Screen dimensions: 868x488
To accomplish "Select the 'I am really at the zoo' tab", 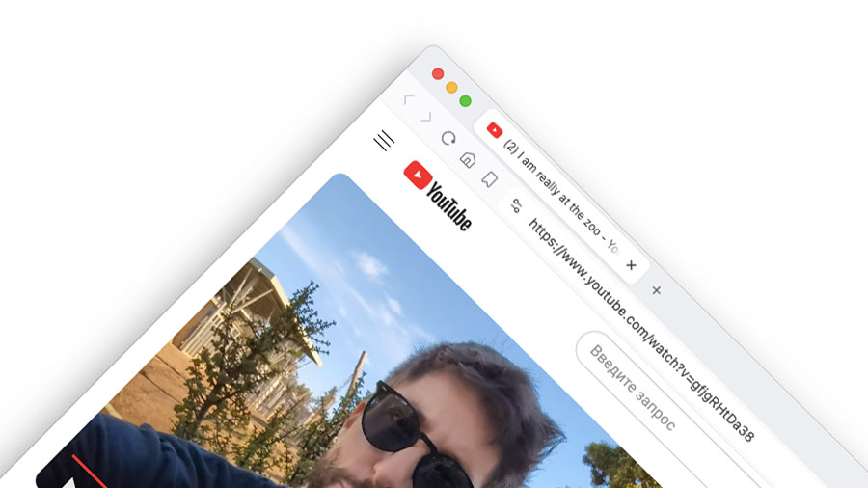I will tap(559, 195).
